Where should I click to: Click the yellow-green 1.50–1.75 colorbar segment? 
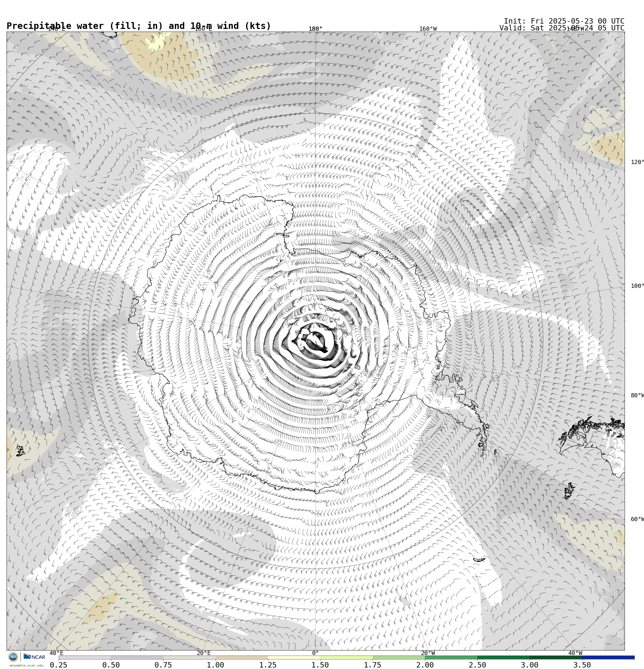click(x=346, y=657)
